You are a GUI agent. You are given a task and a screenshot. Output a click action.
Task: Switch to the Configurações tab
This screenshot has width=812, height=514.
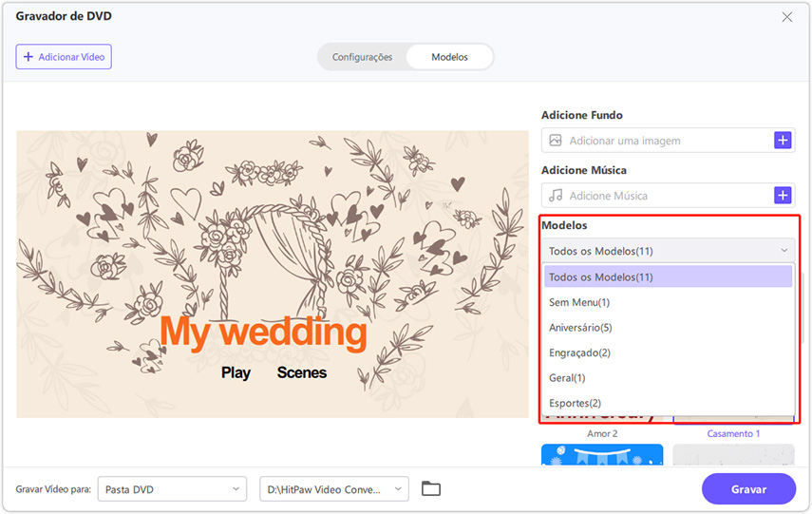[362, 57]
